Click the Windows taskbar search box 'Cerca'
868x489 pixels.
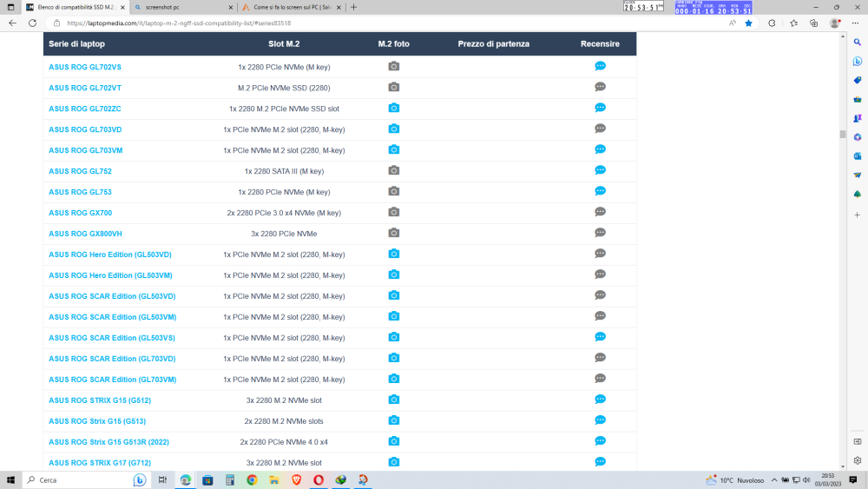coord(86,480)
